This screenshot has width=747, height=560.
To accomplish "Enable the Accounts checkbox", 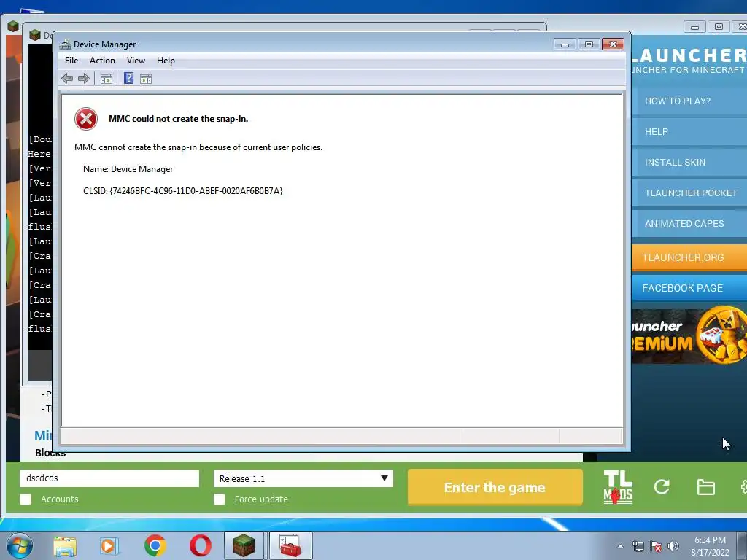I will (x=26, y=499).
